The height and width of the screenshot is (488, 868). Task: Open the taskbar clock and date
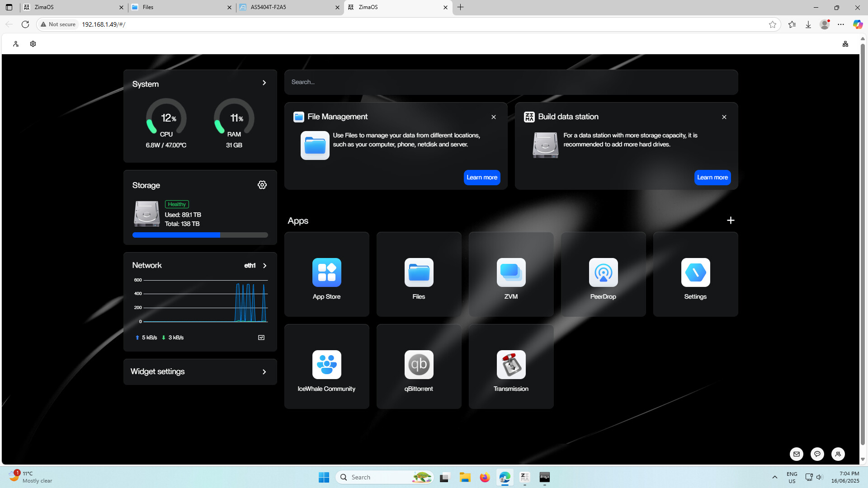coord(845,477)
